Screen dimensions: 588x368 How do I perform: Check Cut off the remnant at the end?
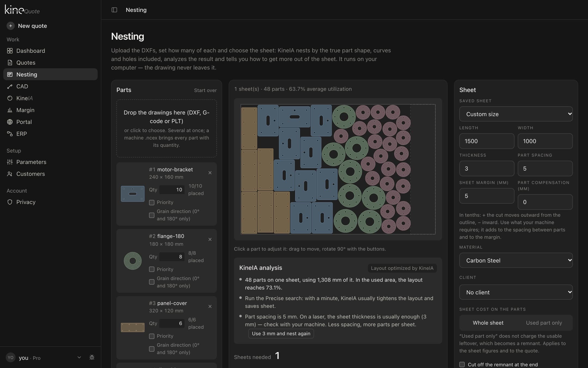pos(462,364)
